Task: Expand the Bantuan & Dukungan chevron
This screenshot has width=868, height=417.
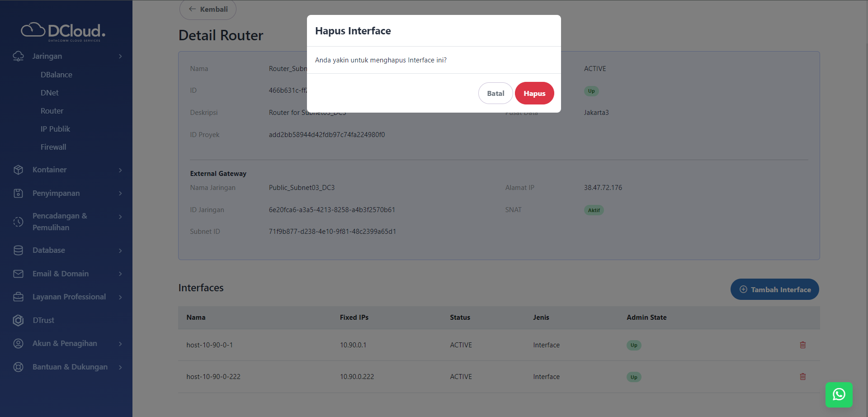Action: coord(120,367)
